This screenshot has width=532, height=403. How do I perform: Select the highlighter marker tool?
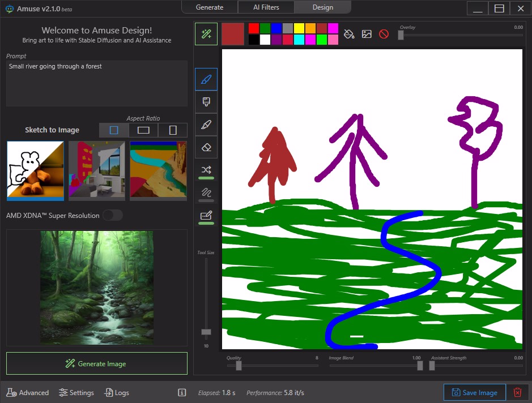pos(206,125)
